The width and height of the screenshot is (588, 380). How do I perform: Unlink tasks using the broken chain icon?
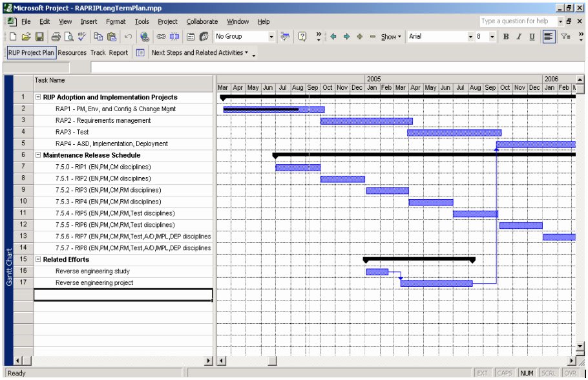coord(174,36)
